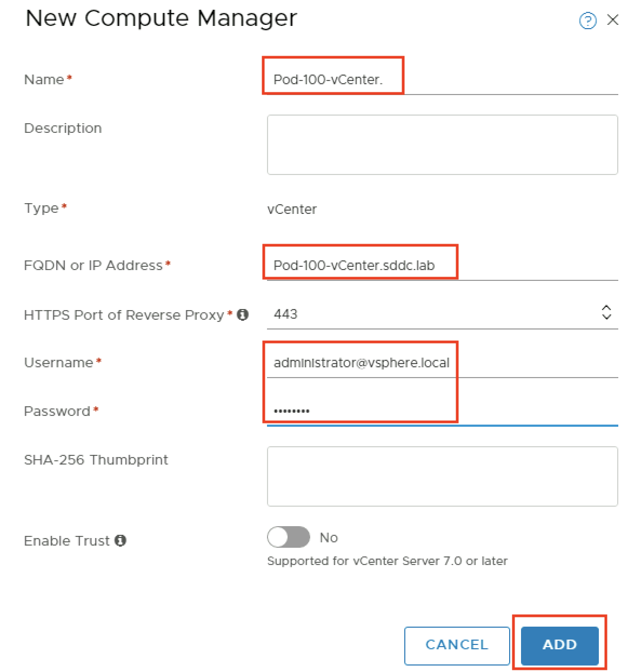Click the No label beside the toggle
Screen dimensions: 641x672
click(x=329, y=537)
